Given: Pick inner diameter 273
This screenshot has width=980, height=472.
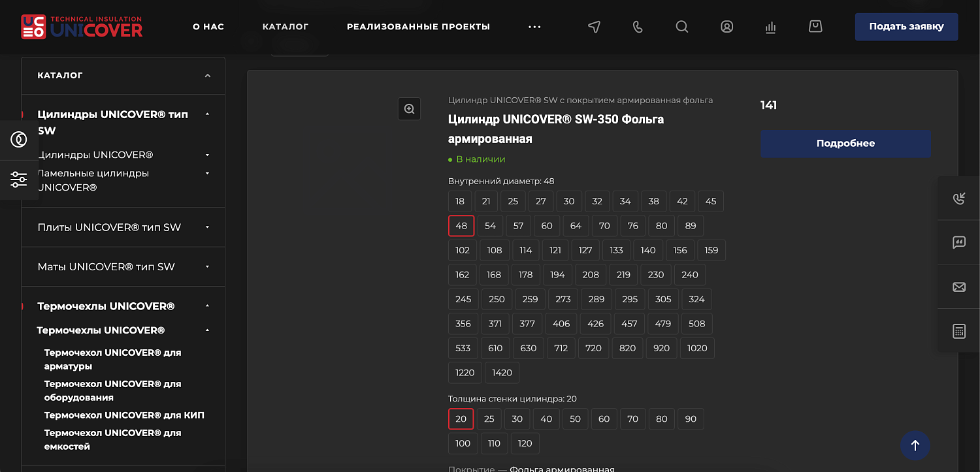Looking at the screenshot, I should [563, 299].
